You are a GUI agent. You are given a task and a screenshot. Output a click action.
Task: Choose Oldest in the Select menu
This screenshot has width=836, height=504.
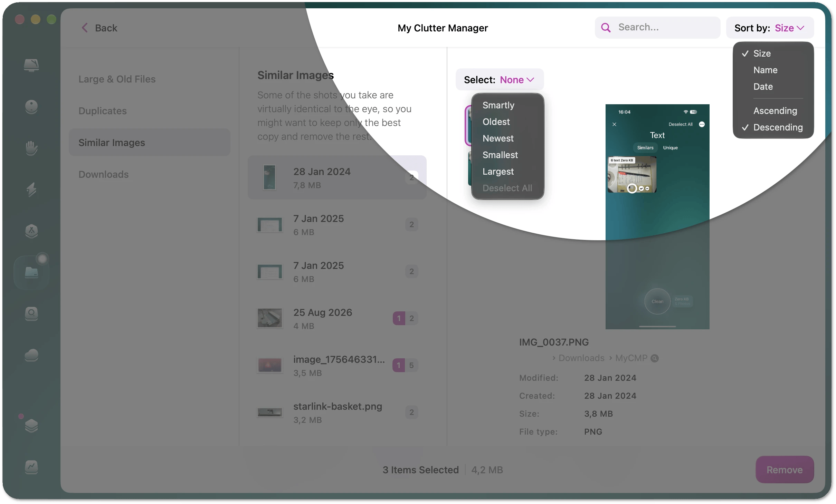click(x=507, y=122)
